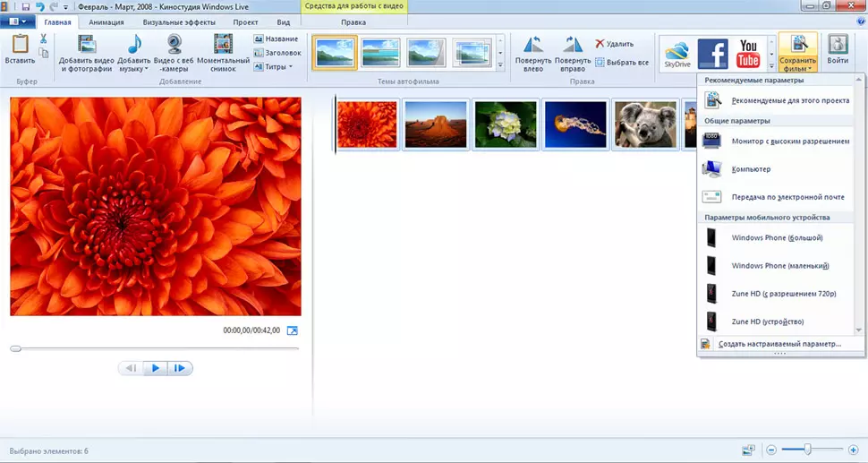This screenshot has width=868, height=463.
Task: Rotate right with Повернуть вправо
Action: [x=573, y=47]
